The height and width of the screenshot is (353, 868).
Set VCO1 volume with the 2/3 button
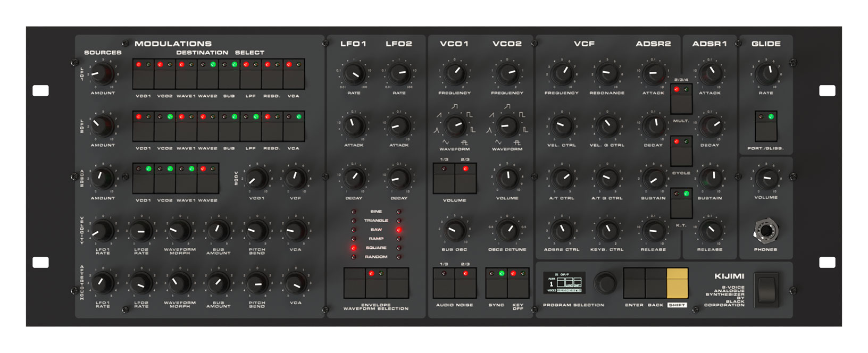(x=465, y=179)
